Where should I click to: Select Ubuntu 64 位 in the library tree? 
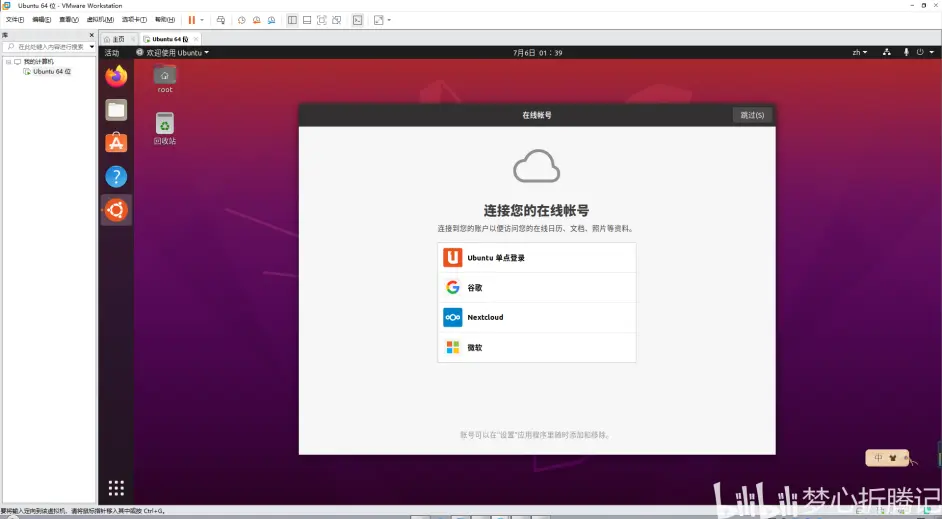(x=52, y=71)
